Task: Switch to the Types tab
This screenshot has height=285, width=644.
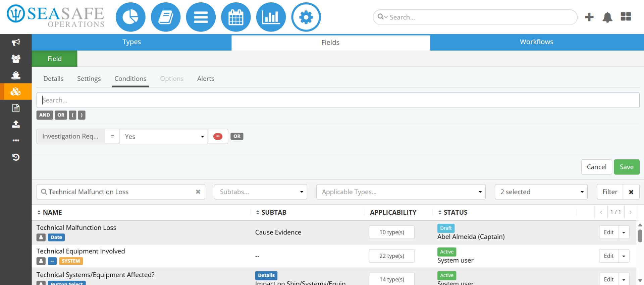Action: pyautogui.click(x=131, y=42)
